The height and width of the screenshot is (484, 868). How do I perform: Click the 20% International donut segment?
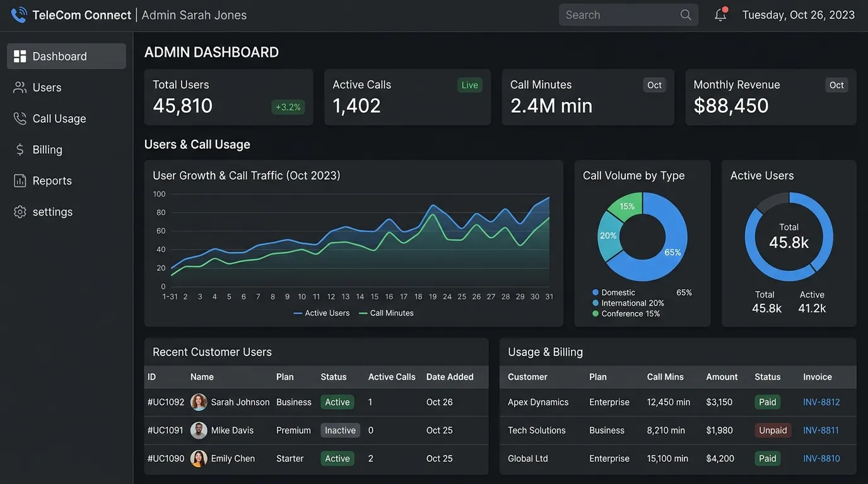tap(608, 236)
